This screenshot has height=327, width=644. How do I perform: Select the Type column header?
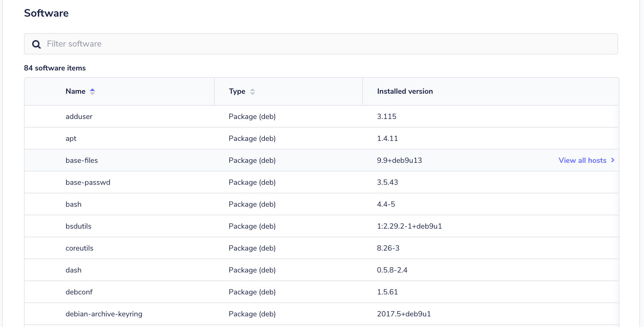click(237, 91)
